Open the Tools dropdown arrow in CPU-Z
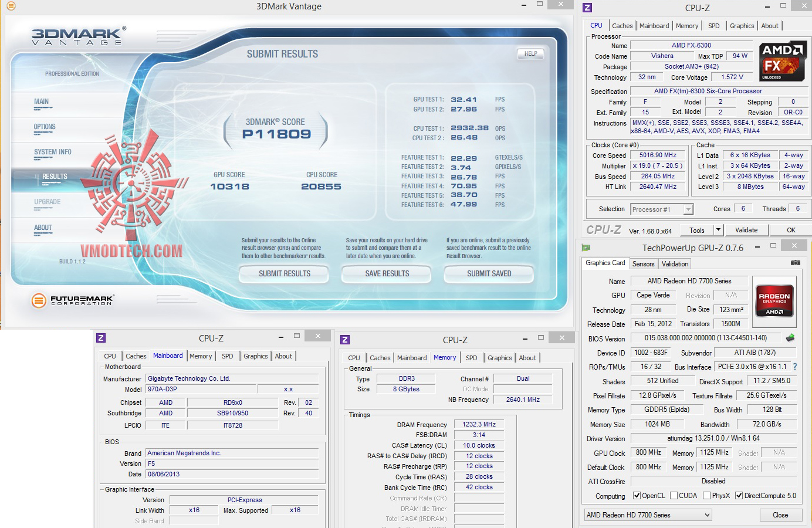 [x=718, y=230]
